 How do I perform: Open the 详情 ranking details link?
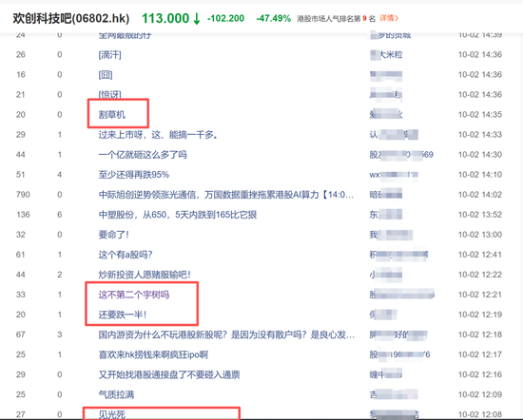tap(389, 18)
